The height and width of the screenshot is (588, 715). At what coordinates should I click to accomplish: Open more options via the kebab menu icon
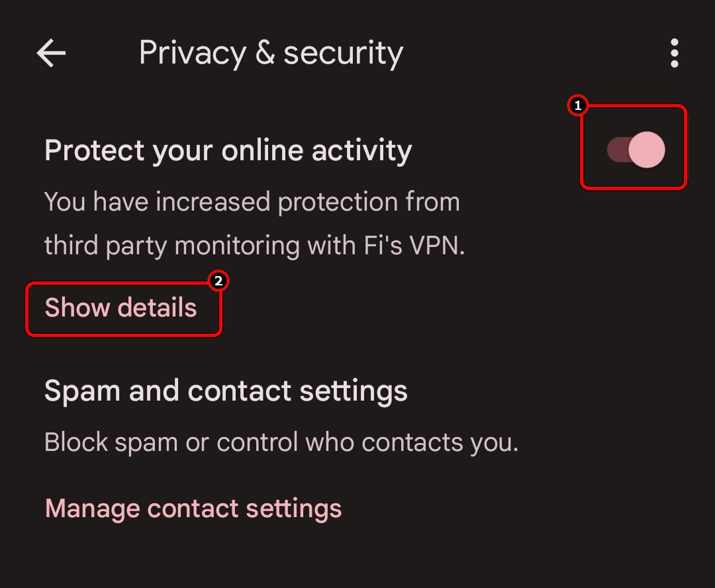click(674, 53)
